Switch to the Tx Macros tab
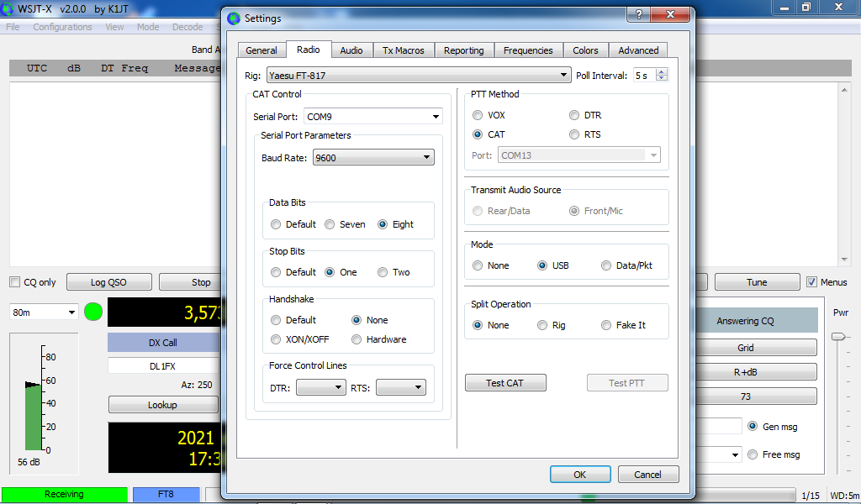The width and height of the screenshot is (861, 504). tap(404, 50)
